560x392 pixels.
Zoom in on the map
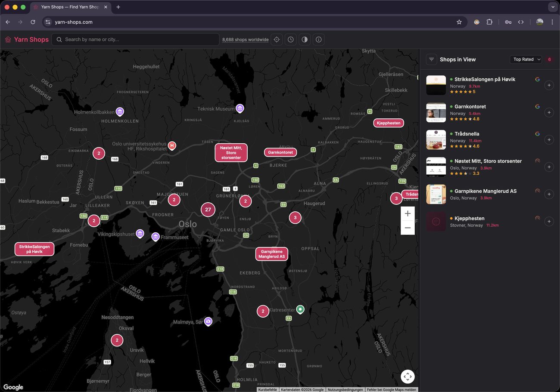click(408, 213)
